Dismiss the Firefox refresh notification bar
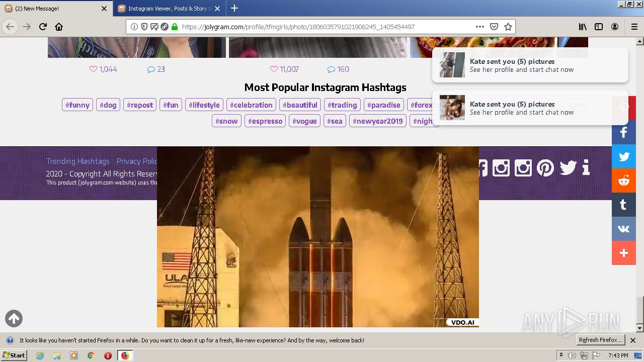644x362 pixels. tap(633, 340)
